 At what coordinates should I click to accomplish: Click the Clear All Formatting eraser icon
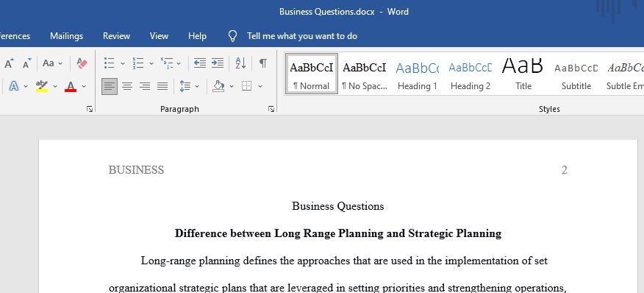(82, 63)
